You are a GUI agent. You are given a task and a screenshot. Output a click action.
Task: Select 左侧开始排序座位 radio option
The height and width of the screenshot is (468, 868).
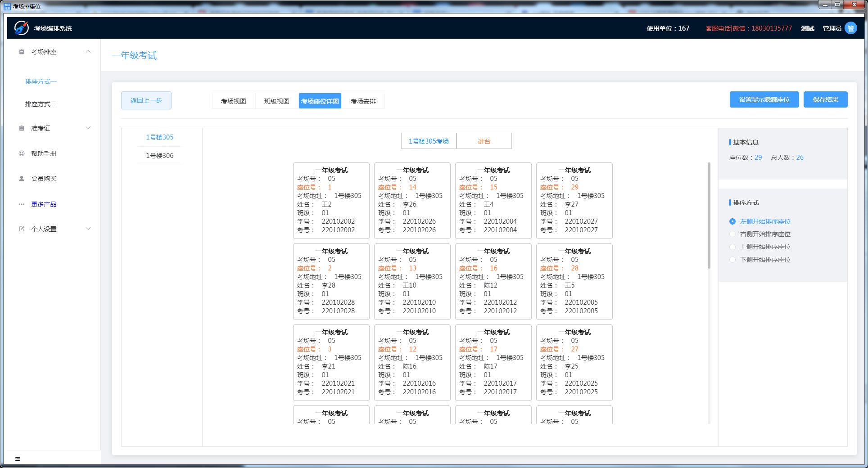[x=732, y=221]
